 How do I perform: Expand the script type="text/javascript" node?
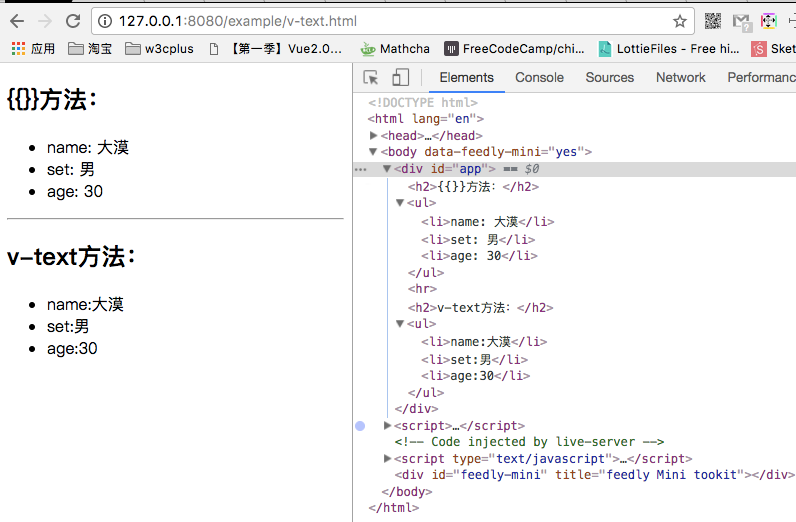387,459
